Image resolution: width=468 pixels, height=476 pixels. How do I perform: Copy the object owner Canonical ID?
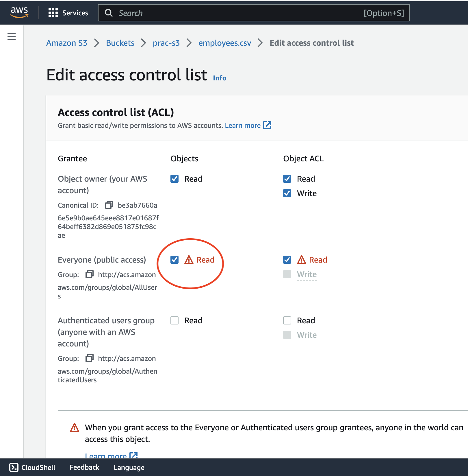(x=109, y=205)
